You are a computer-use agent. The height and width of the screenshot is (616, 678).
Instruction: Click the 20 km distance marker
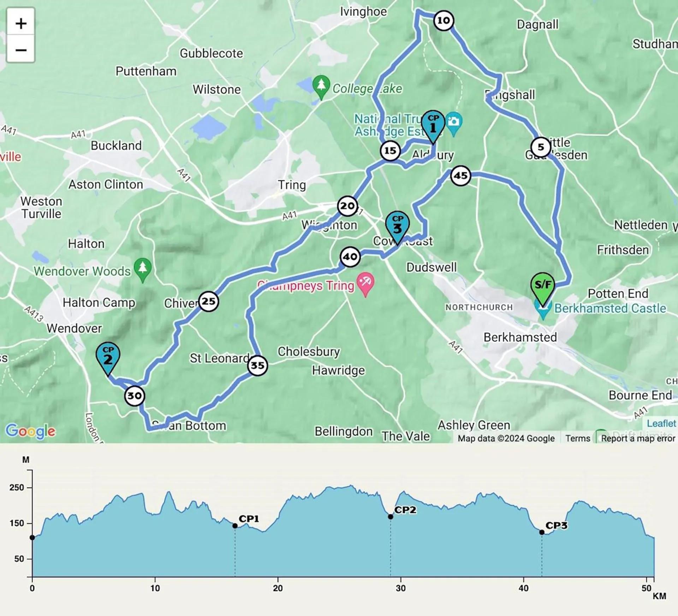pos(347,206)
